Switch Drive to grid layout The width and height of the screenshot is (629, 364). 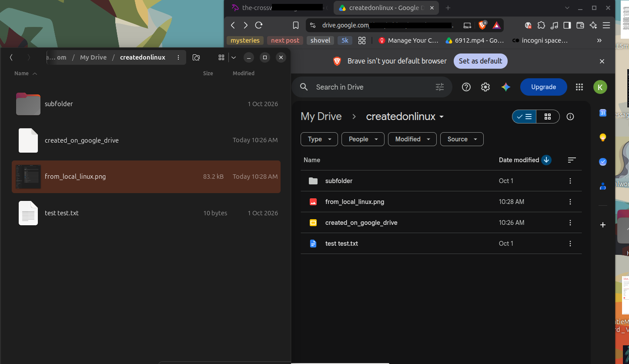(548, 117)
